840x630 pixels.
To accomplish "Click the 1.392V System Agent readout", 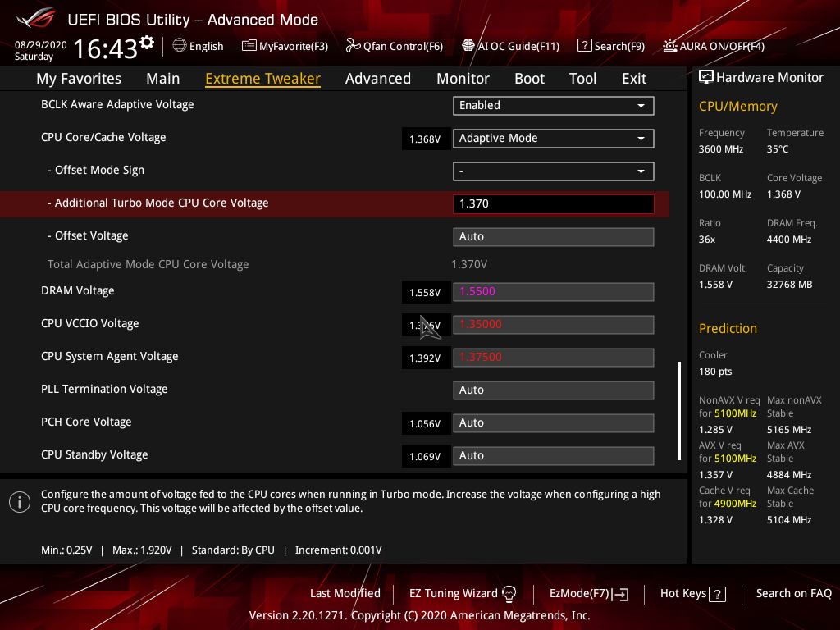I will pos(426,358).
